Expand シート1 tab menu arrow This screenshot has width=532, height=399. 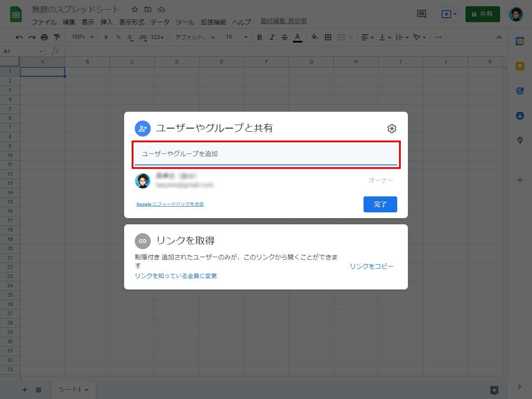[86, 390]
